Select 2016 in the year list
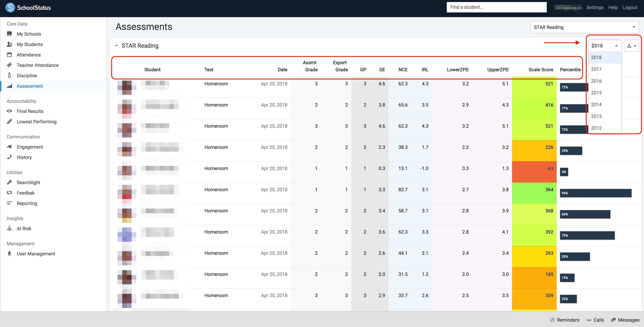The width and height of the screenshot is (644, 327). [605, 81]
